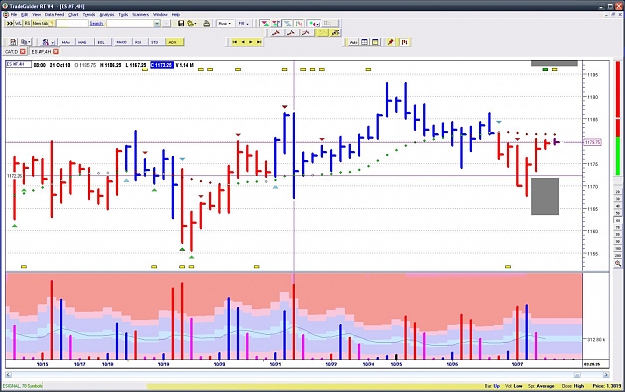The width and height of the screenshot is (625, 392).
Task: Open the Prev dropdown
Action: pos(225,24)
